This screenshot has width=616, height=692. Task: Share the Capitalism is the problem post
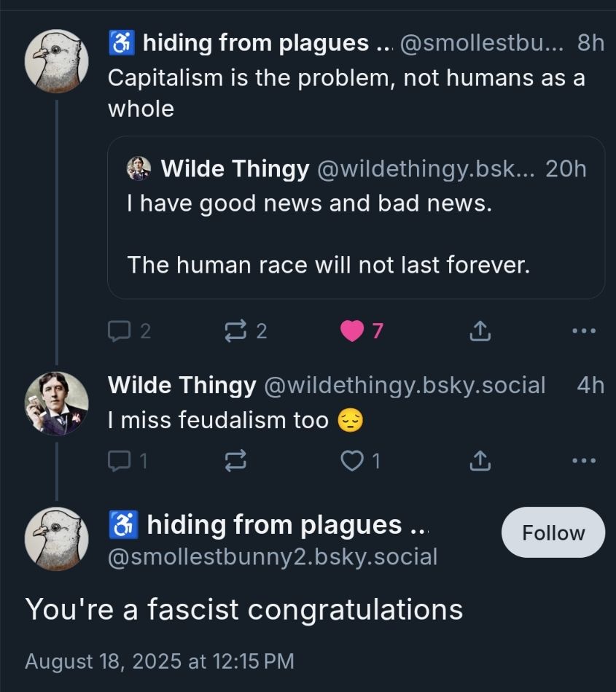click(479, 332)
